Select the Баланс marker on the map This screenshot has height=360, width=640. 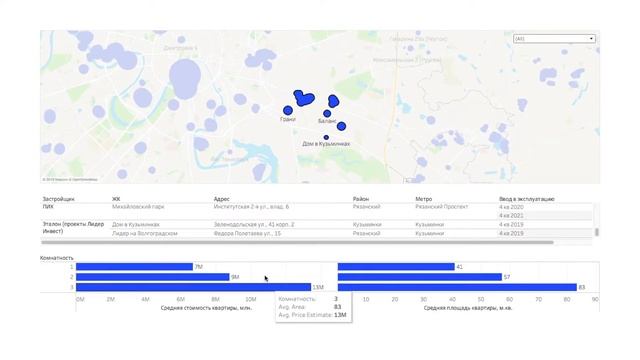click(327, 113)
